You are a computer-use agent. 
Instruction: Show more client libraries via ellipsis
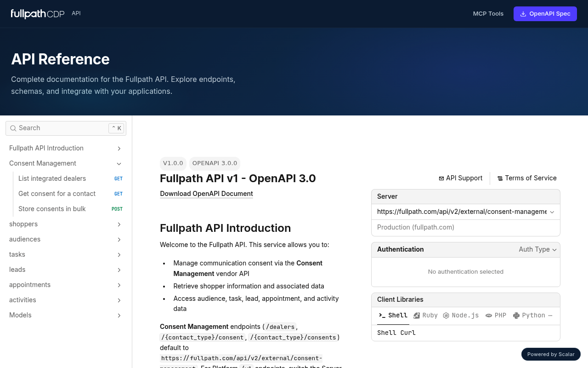(x=550, y=316)
